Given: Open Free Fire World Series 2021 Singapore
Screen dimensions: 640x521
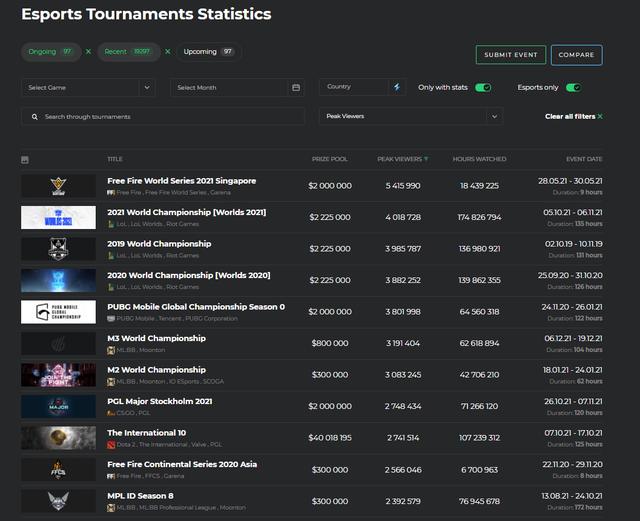Looking at the screenshot, I should click(182, 181).
